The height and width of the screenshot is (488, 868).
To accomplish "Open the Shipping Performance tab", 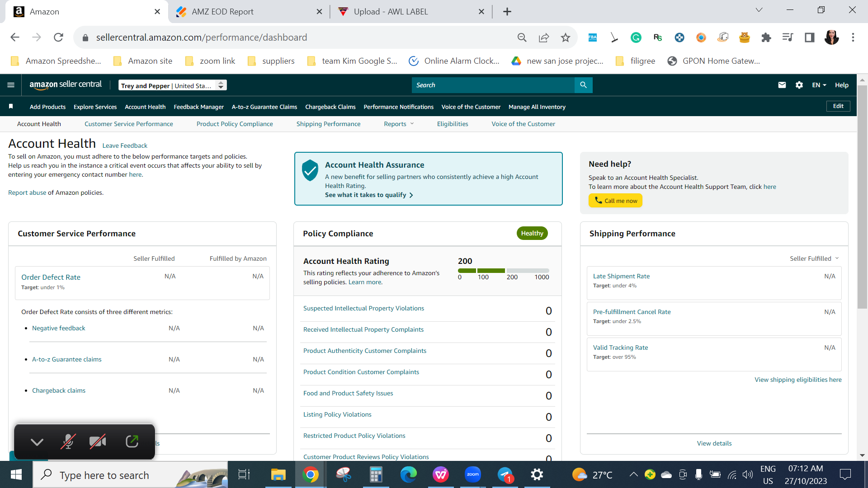I will point(328,124).
